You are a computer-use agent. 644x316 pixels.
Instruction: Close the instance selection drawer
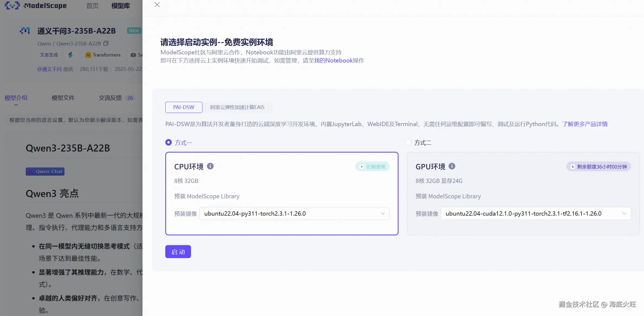[x=157, y=5]
